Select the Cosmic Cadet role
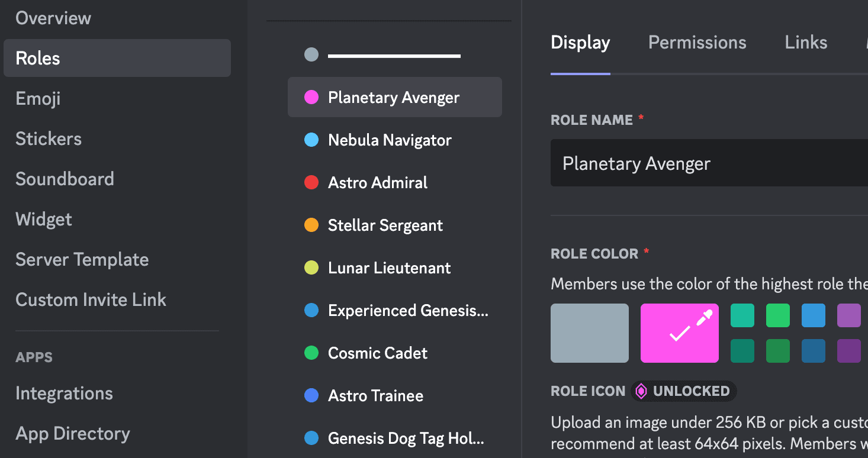This screenshot has height=458, width=868. coord(395,353)
